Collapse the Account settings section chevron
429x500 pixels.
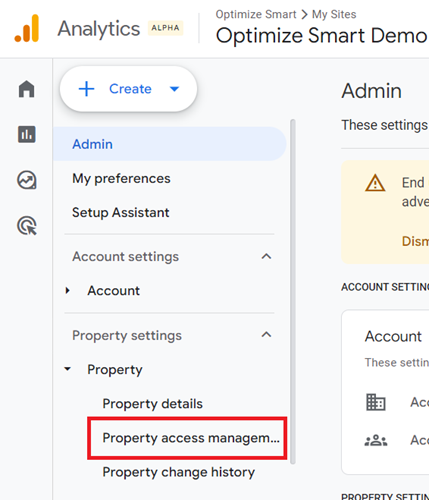point(266,256)
